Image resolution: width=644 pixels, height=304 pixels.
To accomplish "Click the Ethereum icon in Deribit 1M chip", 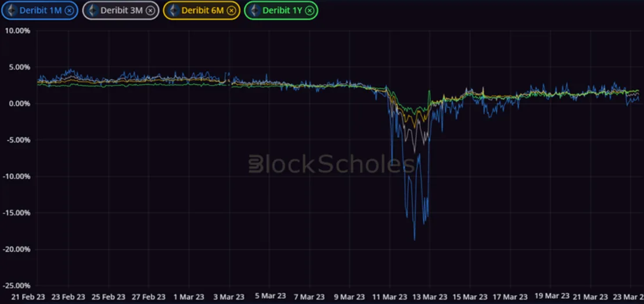I will click(x=12, y=10).
